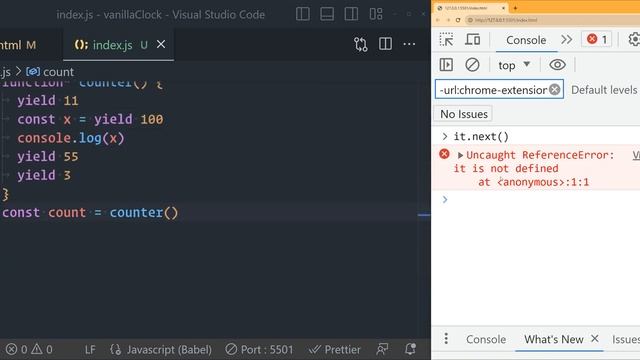Clear the console filter text
Image resolution: width=640 pixels, height=360 pixels.
click(554, 89)
